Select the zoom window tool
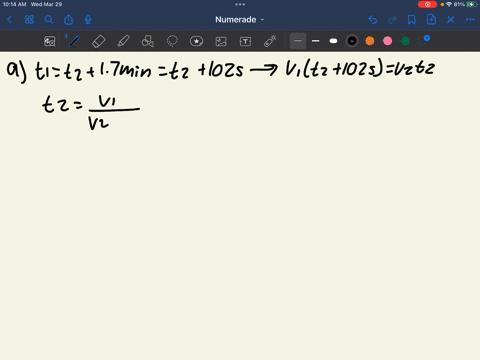This screenshot has width=480, height=360. pyautogui.click(x=50, y=41)
